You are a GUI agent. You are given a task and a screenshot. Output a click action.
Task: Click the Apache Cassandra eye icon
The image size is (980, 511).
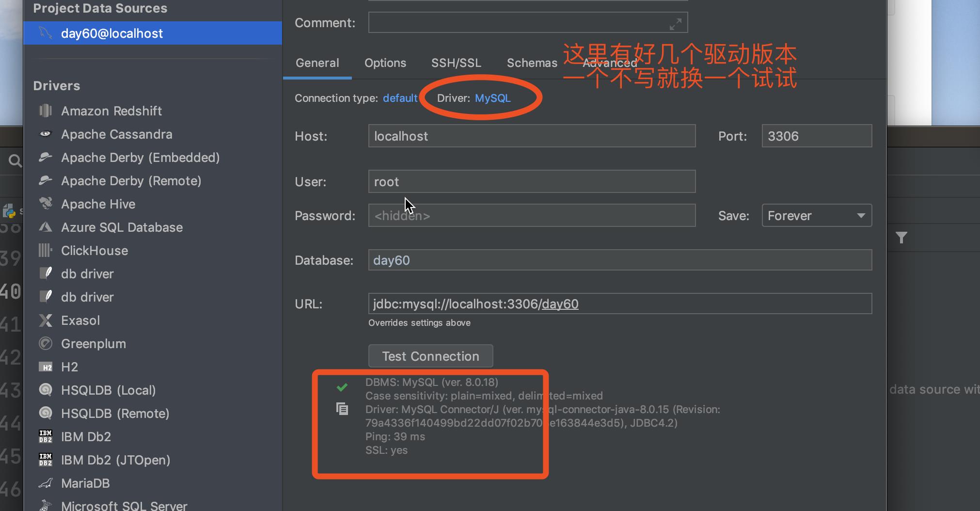click(46, 134)
